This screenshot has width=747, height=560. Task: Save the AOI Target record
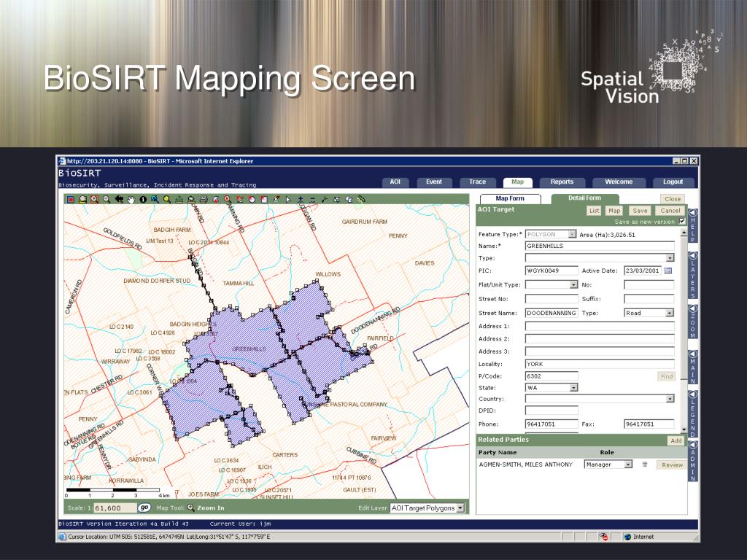[x=640, y=211]
